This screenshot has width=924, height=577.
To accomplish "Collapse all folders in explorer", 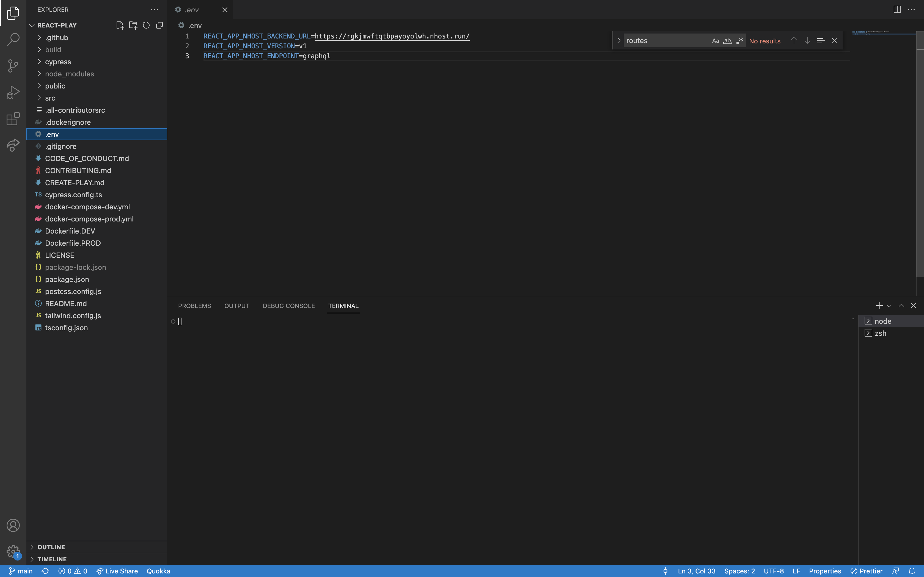I will click(159, 25).
